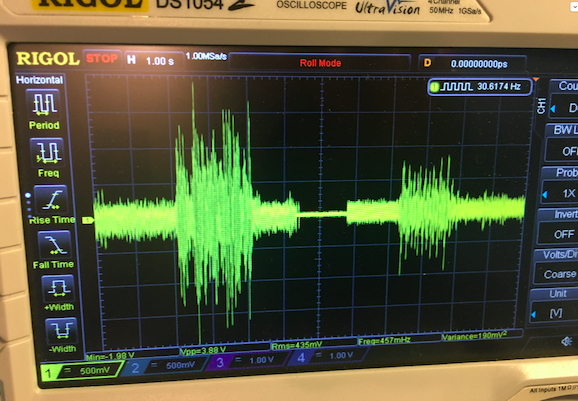Viewport: 578px width, 401px height.
Task: Select the Period measurement icon
Action: coord(43,103)
